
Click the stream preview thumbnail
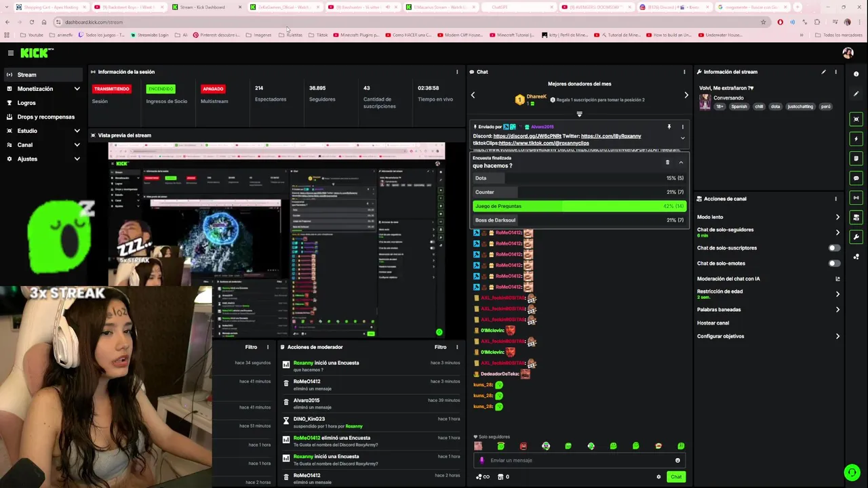pos(277,240)
